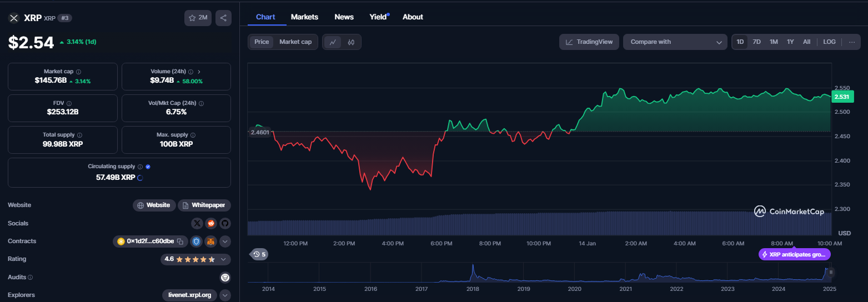Set chart range to 7D
The image size is (868, 302).
point(756,42)
